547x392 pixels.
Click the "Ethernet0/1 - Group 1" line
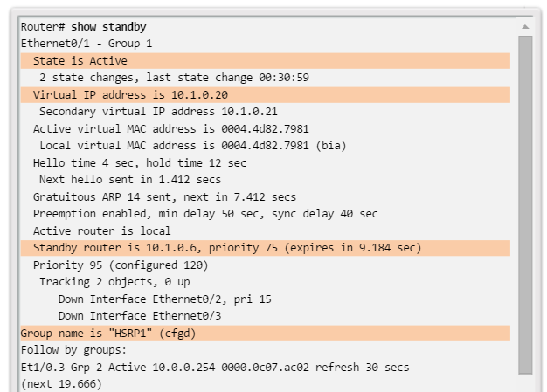(87, 43)
